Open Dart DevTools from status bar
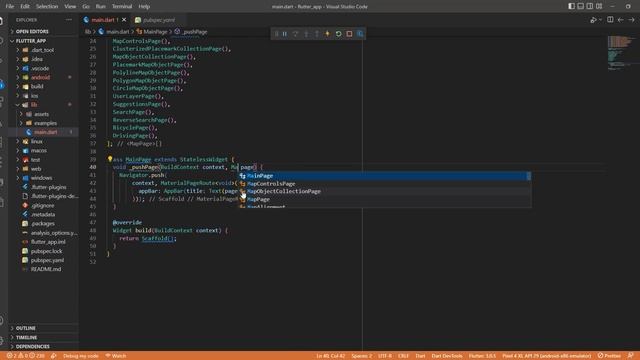Viewport: 640px width, 360px height. pyautogui.click(x=447, y=356)
